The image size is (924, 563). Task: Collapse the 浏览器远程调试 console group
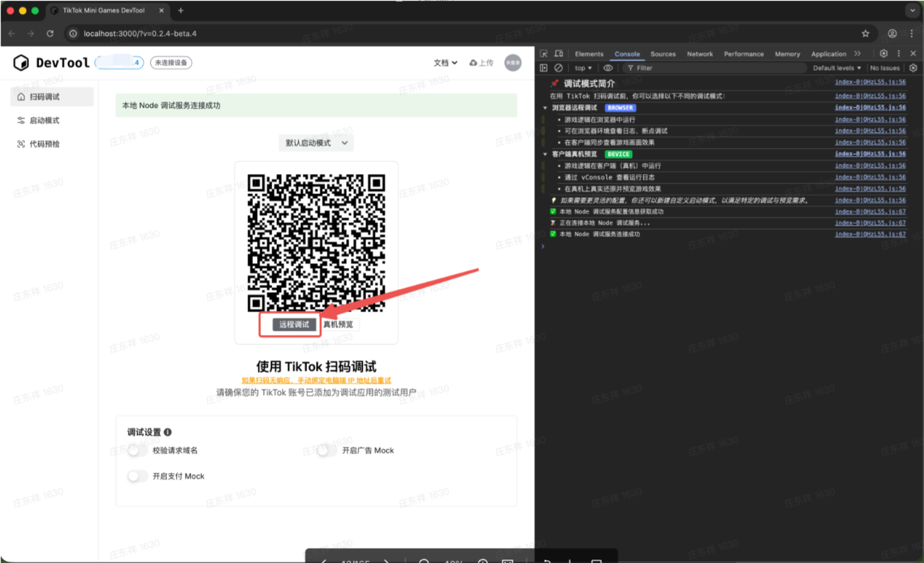point(545,108)
